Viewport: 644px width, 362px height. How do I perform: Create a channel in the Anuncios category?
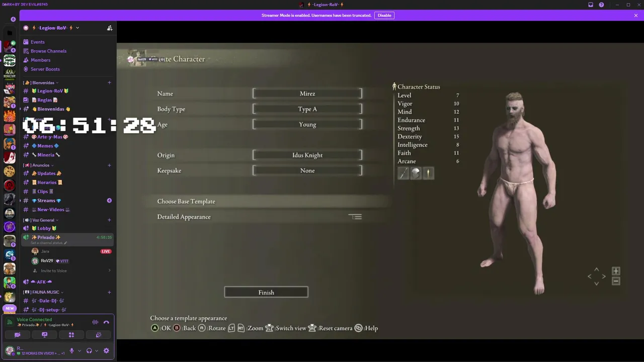click(109, 165)
